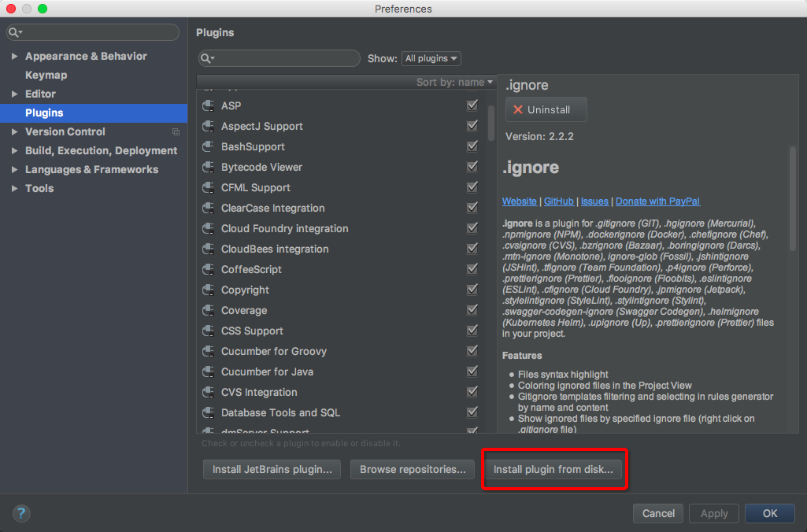Select Keymap in the settings sidebar
807x532 pixels.
tap(46, 75)
